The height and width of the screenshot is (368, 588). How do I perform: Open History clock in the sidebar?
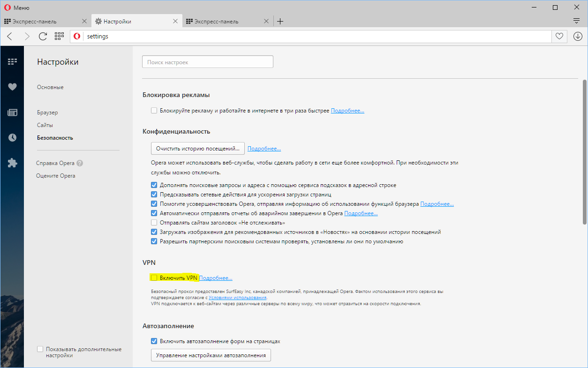(x=12, y=138)
